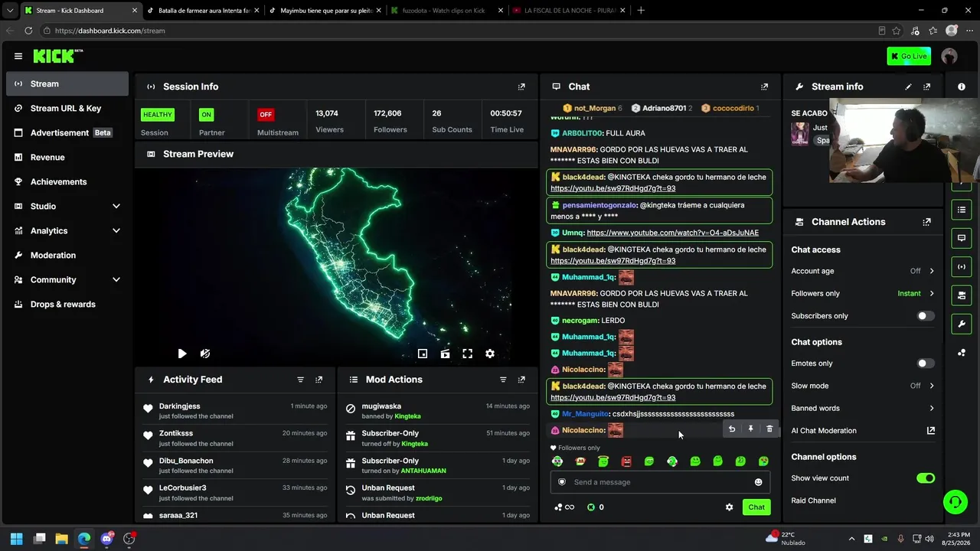Pop out the Mod Actions panel
The width and height of the screenshot is (980, 551).
pos(521,380)
